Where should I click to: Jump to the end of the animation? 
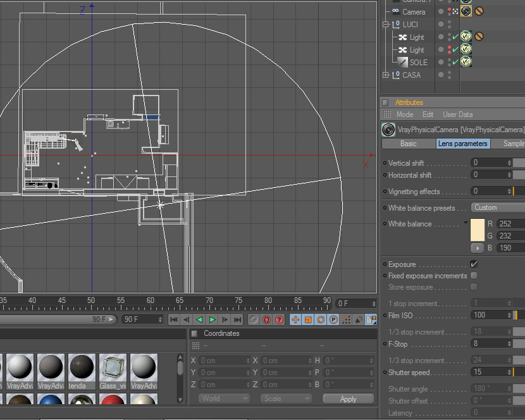click(238, 319)
